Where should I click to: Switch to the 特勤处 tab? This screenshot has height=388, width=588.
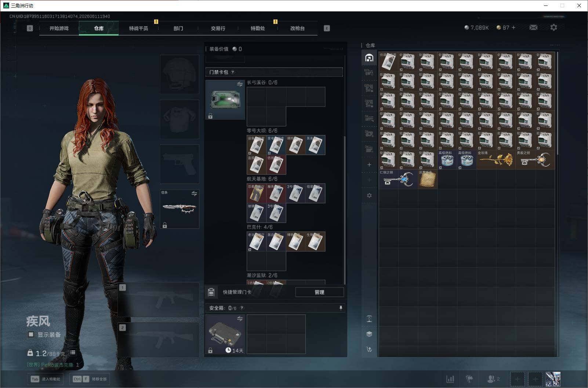(258, 28)
